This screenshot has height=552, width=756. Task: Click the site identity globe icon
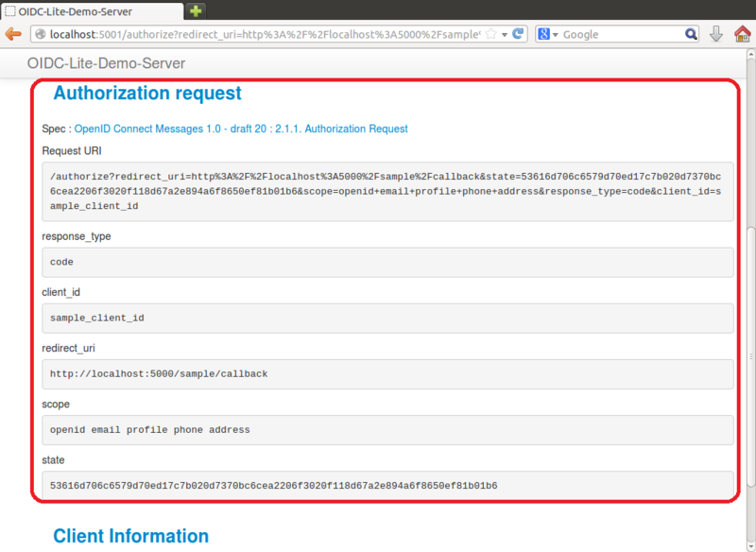point(41,34)
